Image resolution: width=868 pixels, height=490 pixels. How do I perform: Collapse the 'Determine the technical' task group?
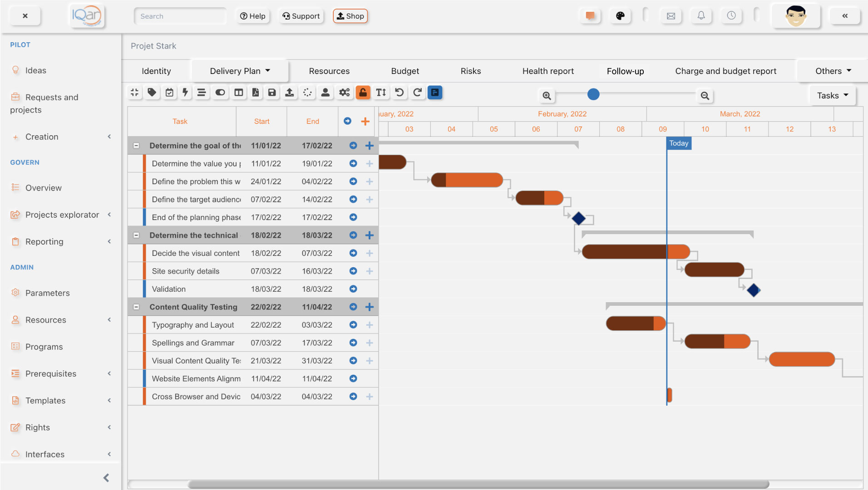[136, 235]
